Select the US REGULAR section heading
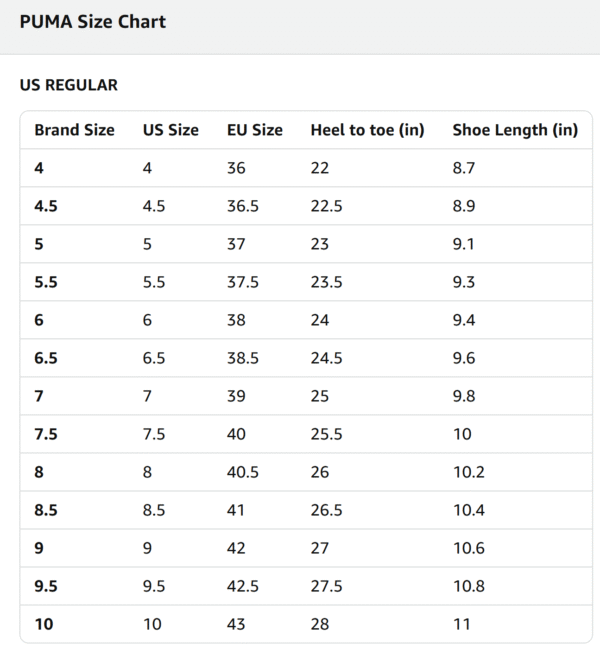The height and width of the screenshot is (650, 600). point(68,85)
